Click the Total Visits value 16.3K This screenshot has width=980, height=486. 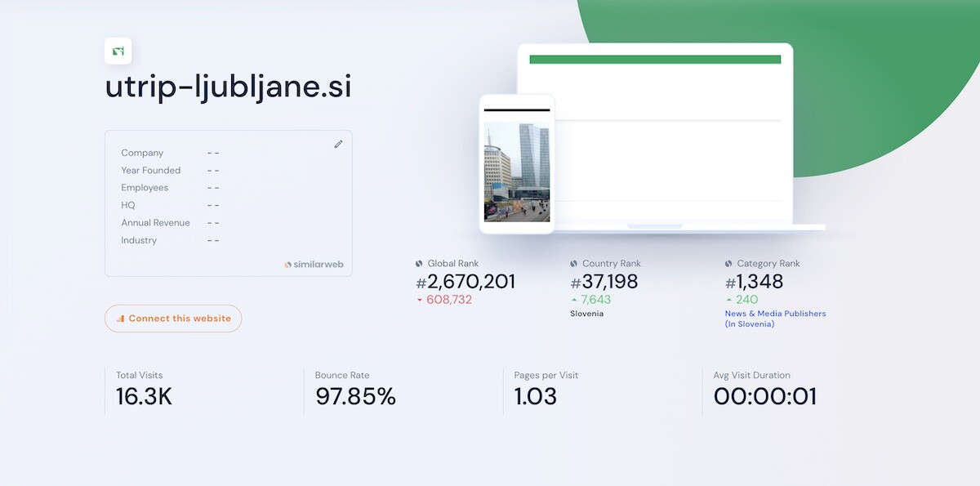click(144, 397)
